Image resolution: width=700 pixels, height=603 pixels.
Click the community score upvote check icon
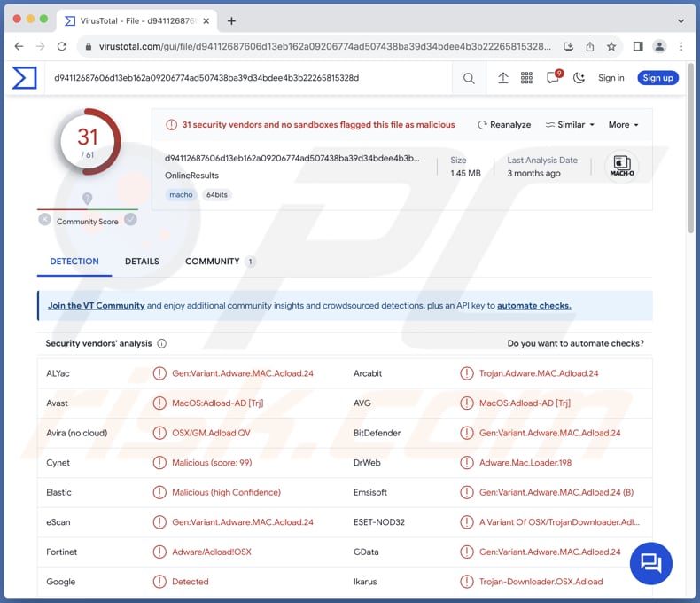(130, 219)
